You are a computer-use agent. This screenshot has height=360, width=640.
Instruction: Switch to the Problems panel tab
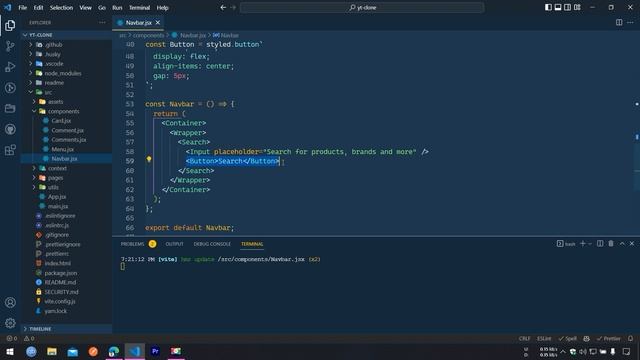pos(132,244)
